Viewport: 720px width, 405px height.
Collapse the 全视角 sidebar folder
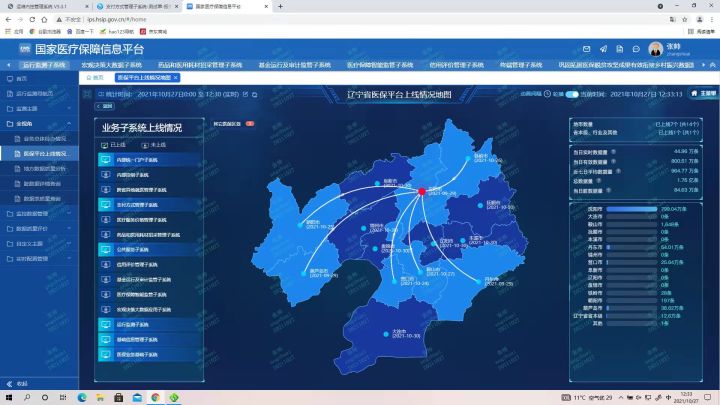coord(39,124)
